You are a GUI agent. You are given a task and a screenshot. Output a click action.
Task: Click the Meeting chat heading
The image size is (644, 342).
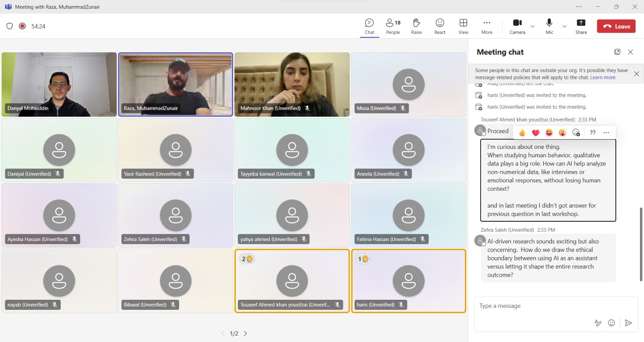500,52
